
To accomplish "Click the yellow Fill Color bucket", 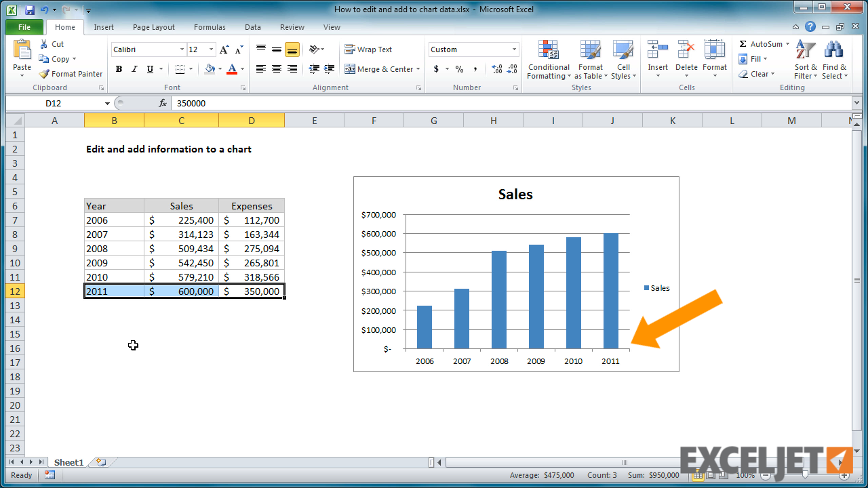I will pos(210,69).
